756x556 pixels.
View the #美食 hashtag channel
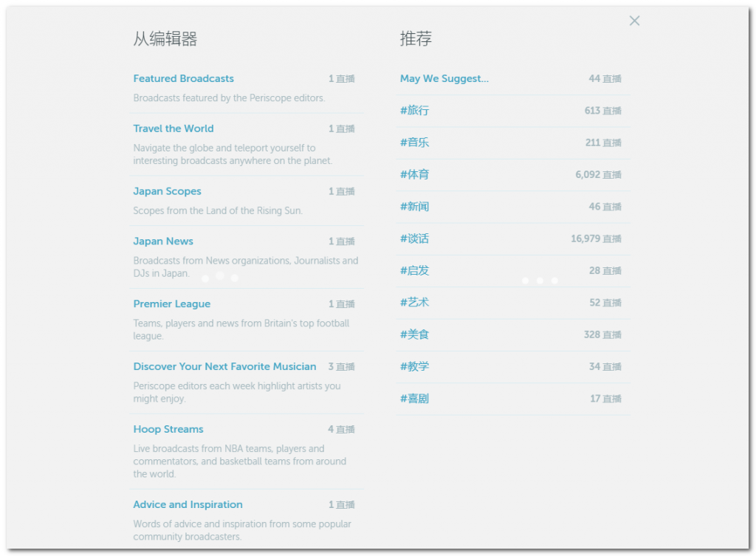pyautogui.click(x=414, y=334)
